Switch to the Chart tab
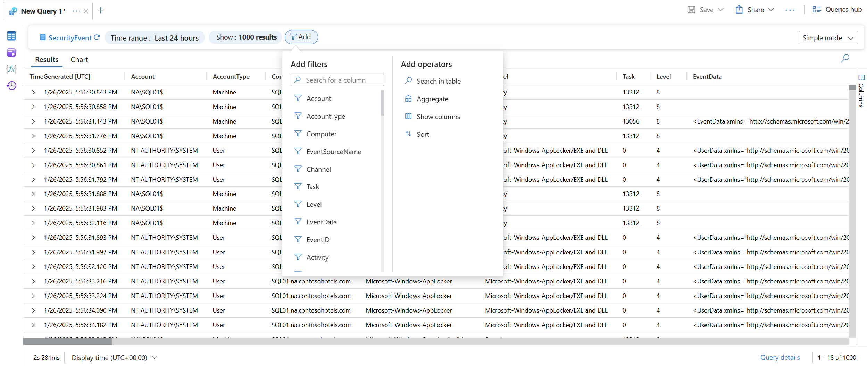 tap(79, 60)
